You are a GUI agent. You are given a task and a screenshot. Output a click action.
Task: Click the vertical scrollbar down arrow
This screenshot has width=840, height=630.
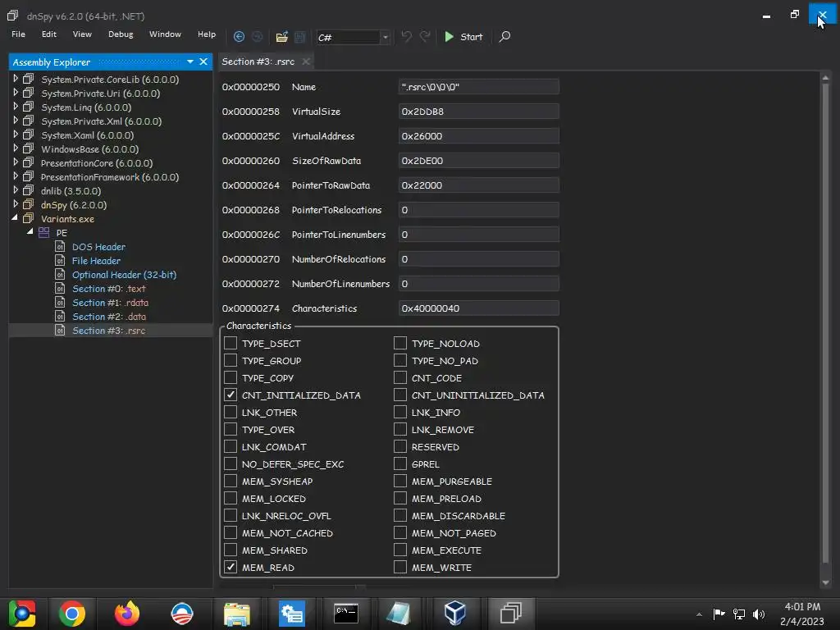point(825,582)
